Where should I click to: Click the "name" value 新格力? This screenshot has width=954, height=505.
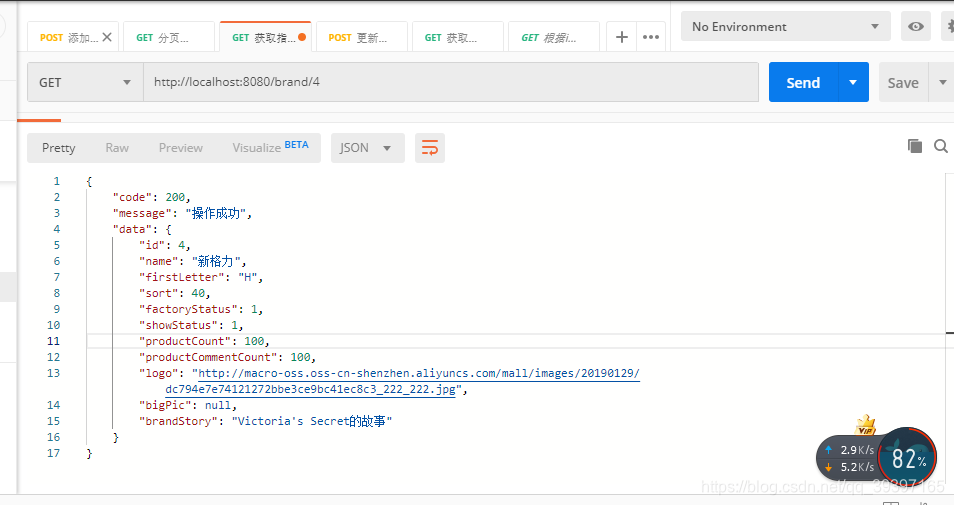216,261
